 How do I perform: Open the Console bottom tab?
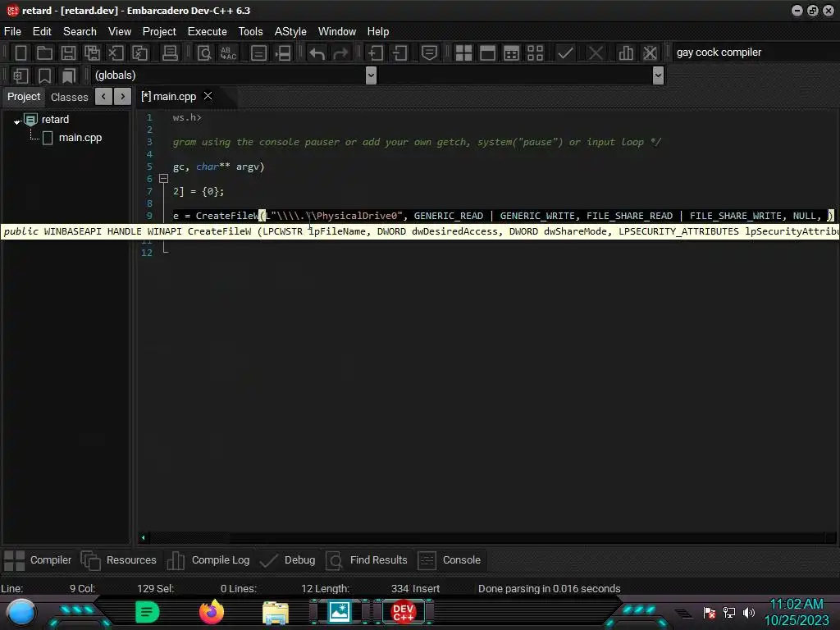(449, 560)
